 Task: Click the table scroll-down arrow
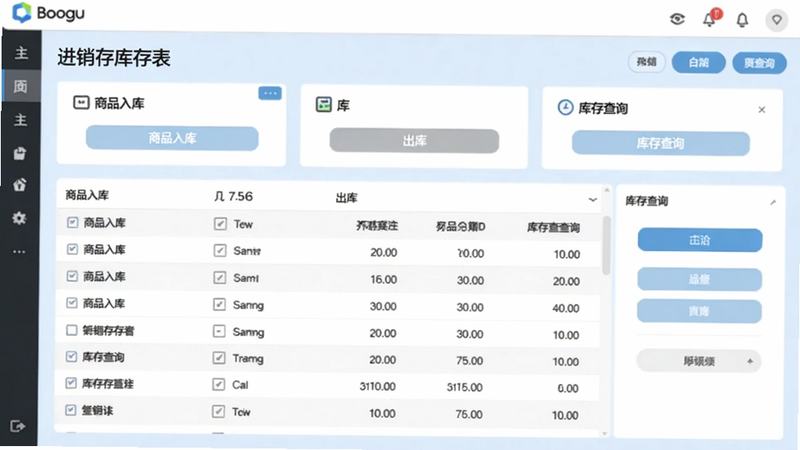tap(605, 434)
